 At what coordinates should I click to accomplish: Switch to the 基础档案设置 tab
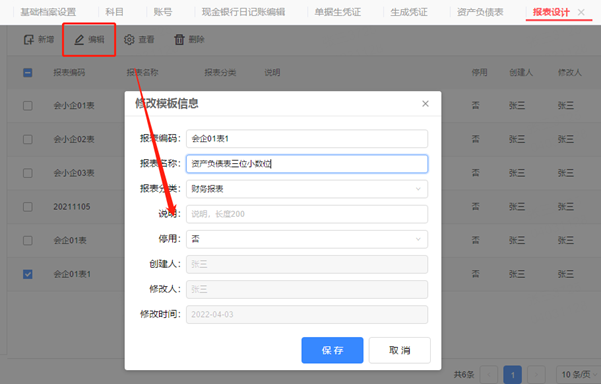pyautogui.click(x=48, y=12)
